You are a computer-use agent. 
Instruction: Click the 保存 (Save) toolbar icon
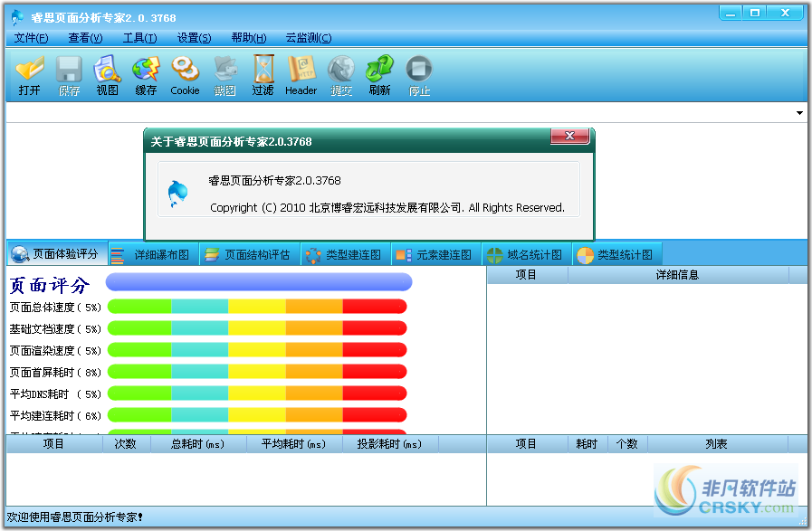(69, 76)
